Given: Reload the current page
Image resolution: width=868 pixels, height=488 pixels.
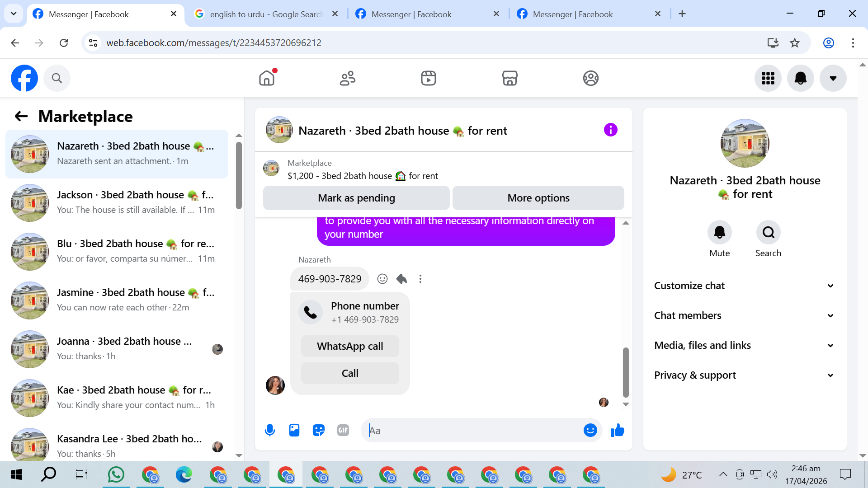Looking at the screenshot, I should tap(64, 43).
